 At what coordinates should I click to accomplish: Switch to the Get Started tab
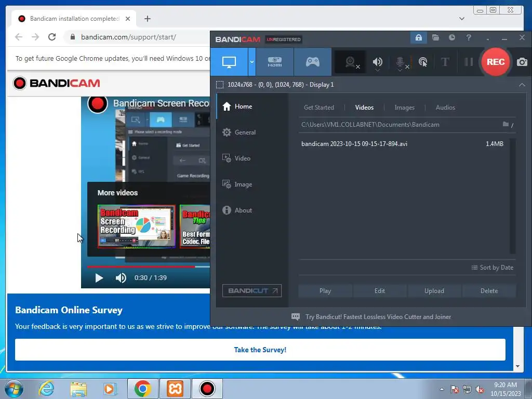coord(318,108)
